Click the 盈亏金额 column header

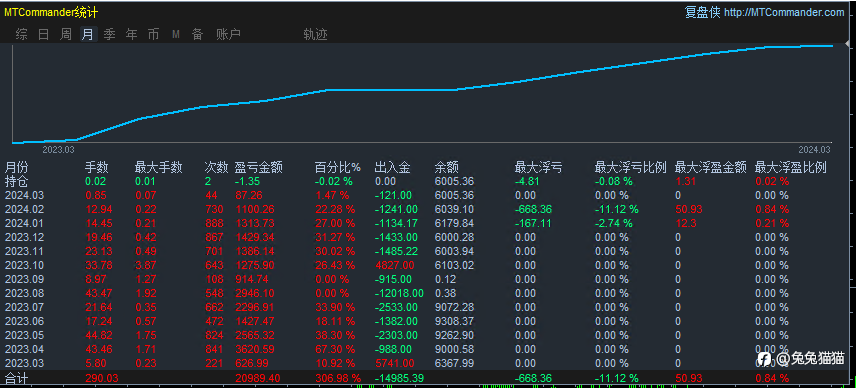[258, 167]
